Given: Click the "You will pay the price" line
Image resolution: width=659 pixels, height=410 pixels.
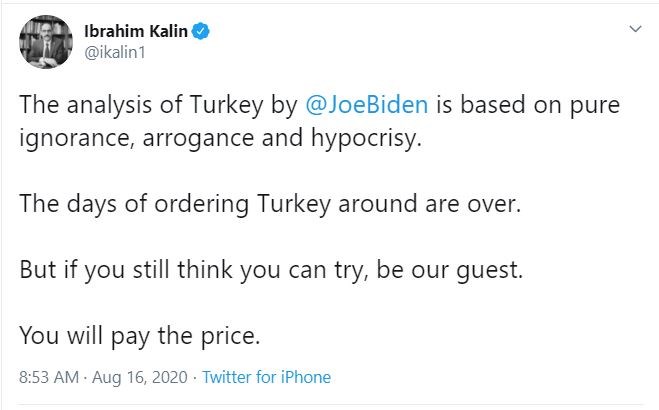Looking at the screenshot, I should coord(139,336).
